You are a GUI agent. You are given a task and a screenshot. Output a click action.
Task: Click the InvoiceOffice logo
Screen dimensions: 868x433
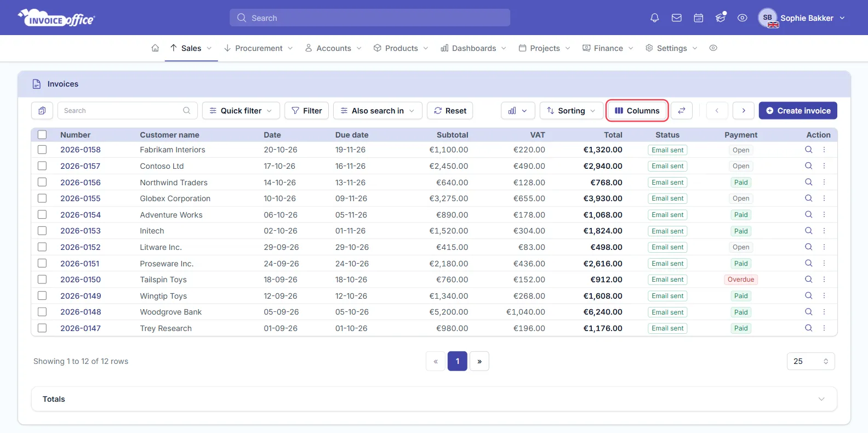click(x=56, y=18)
